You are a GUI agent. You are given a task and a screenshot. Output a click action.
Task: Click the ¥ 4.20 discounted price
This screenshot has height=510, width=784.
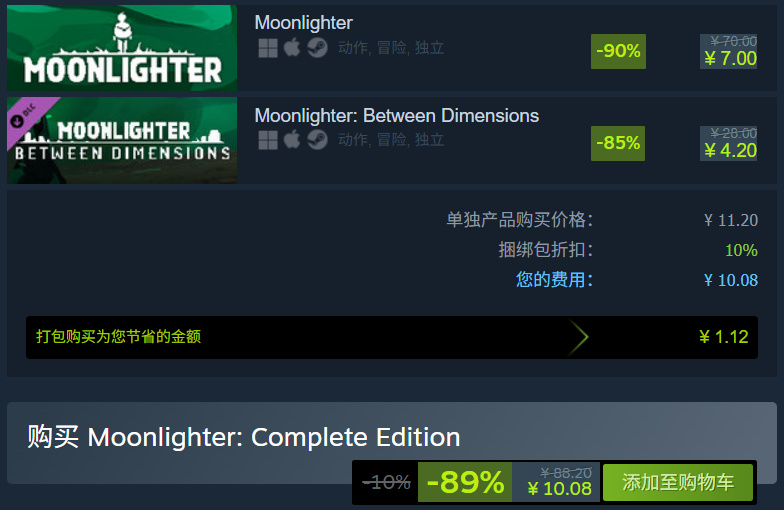730,151
